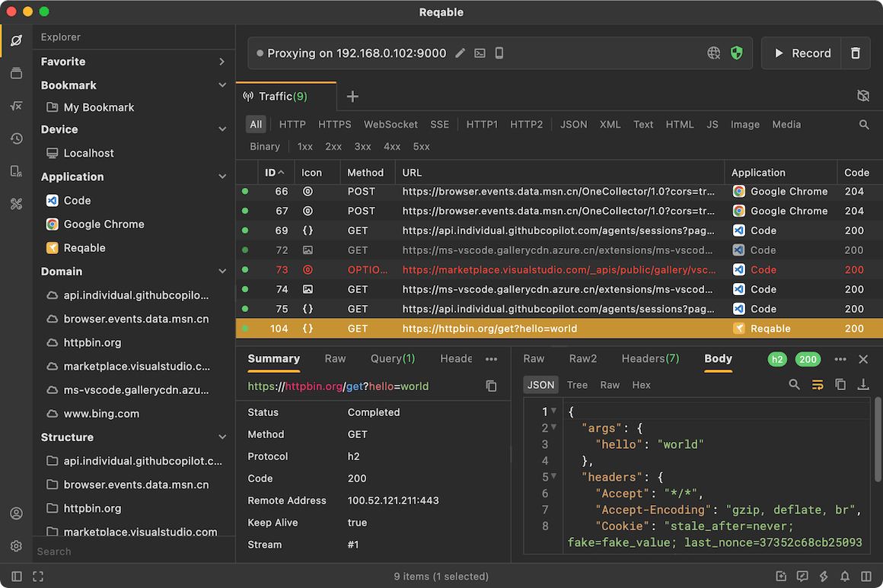Collapse the "args" object on line 2
The width and height of the screenshot is (883, 588).
click(554, 427)
